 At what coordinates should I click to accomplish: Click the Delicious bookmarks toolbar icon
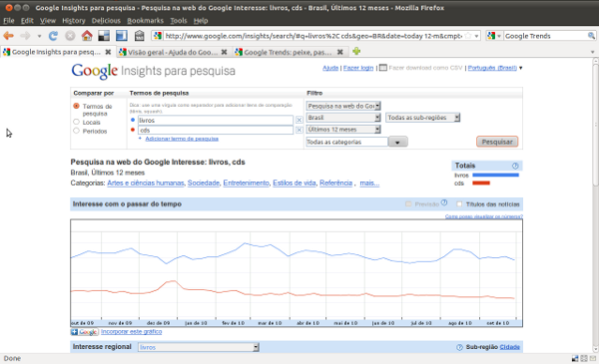pyautogui.click(x=104, y=36)
